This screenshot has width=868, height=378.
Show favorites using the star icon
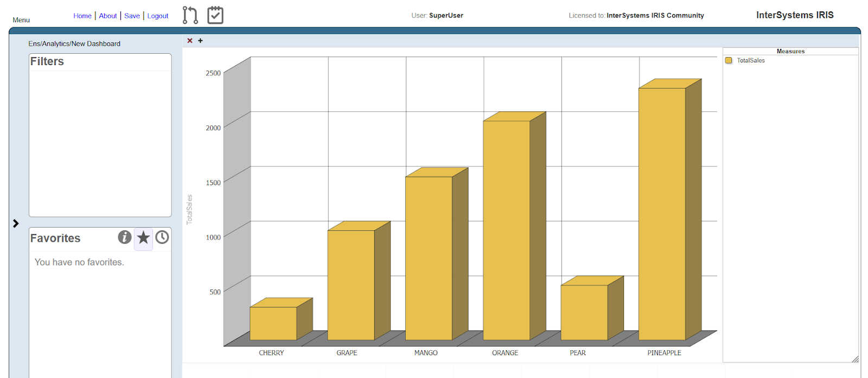(x=143, y=238)
